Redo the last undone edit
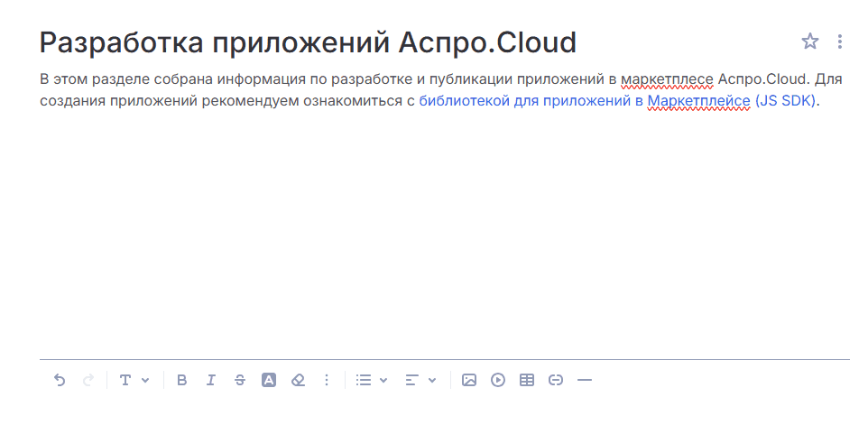This screenshot has width=868, height=425. (88, 380)
